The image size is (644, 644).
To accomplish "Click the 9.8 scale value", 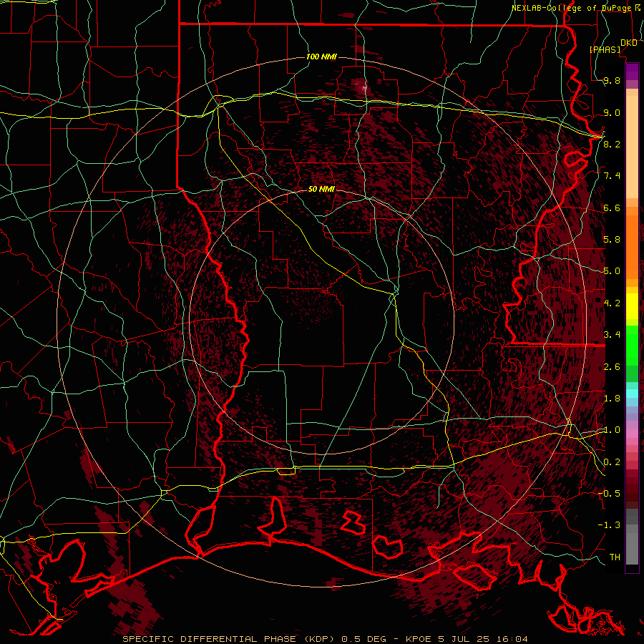I will [x=612, y=80].
